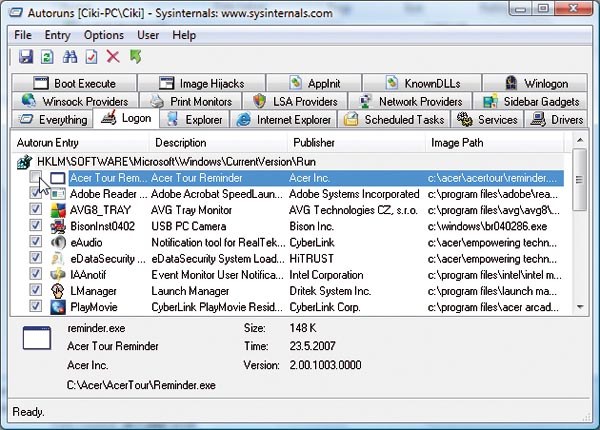Click the list's vertical scrollbar down arrow
This screenshot has width=600, height=430.
point(581,307)
